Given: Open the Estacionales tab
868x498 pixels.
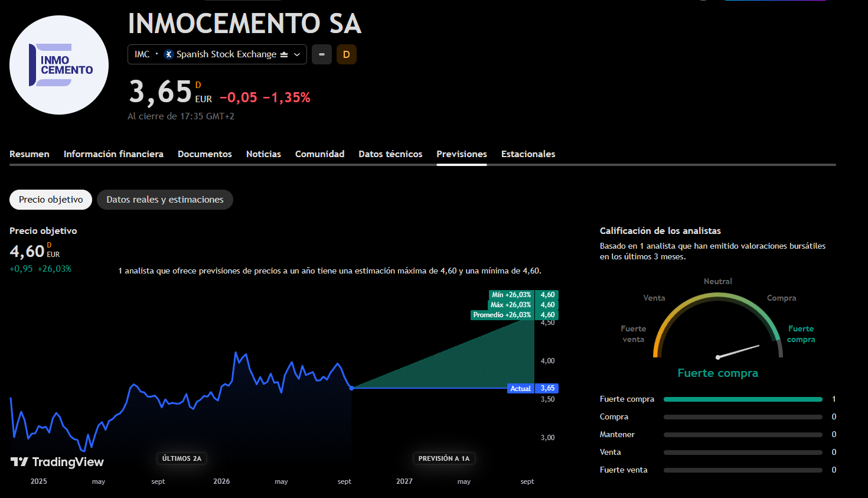Looking at the screenshot, I should click(528, 154).
